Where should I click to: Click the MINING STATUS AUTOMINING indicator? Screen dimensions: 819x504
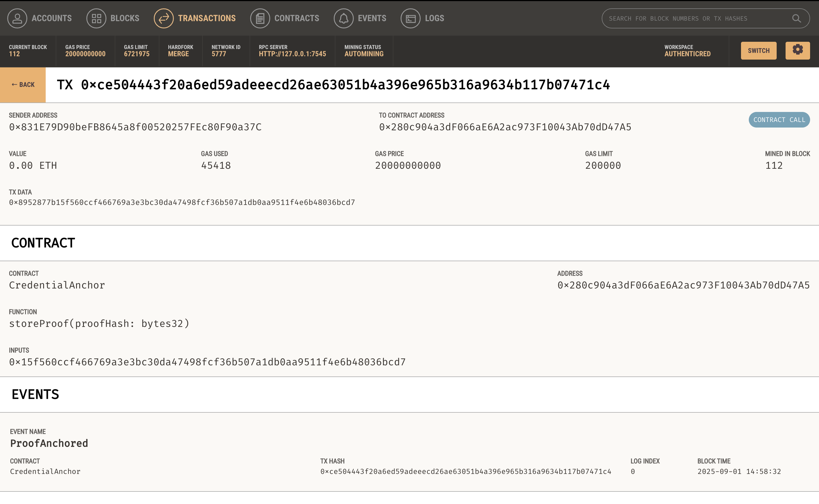(364, 51)
